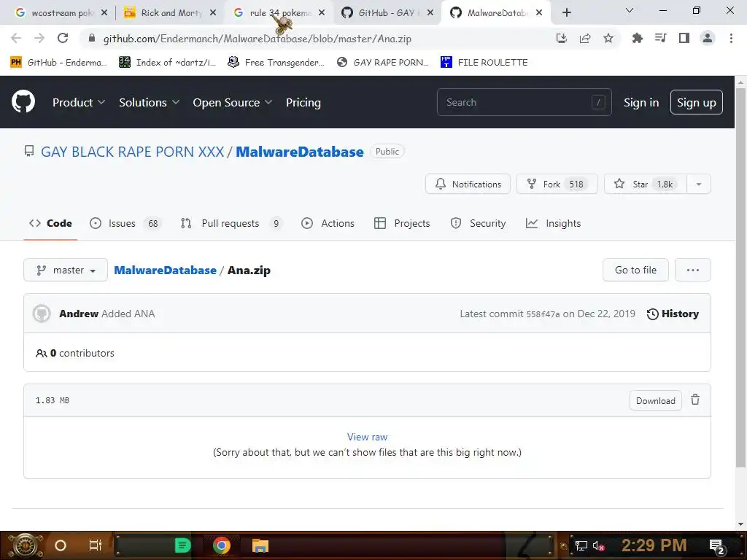Open a new browser tab
Screen dimensions: 747x560
(566, 12)
